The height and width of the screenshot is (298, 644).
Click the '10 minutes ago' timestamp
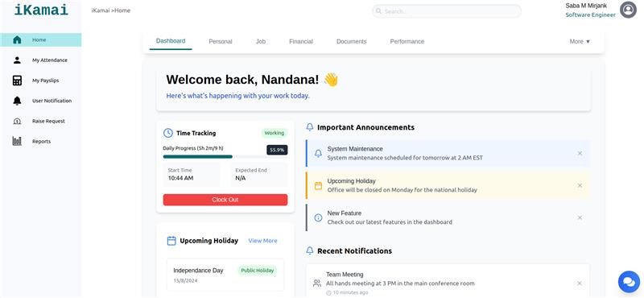coord(350,292)
